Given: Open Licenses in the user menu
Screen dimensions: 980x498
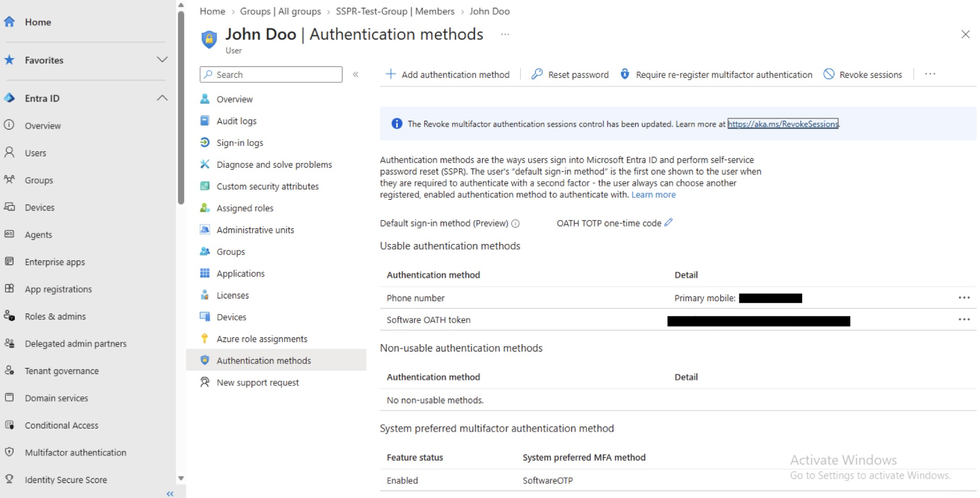Looking at the screenshot, I should 233,295.
